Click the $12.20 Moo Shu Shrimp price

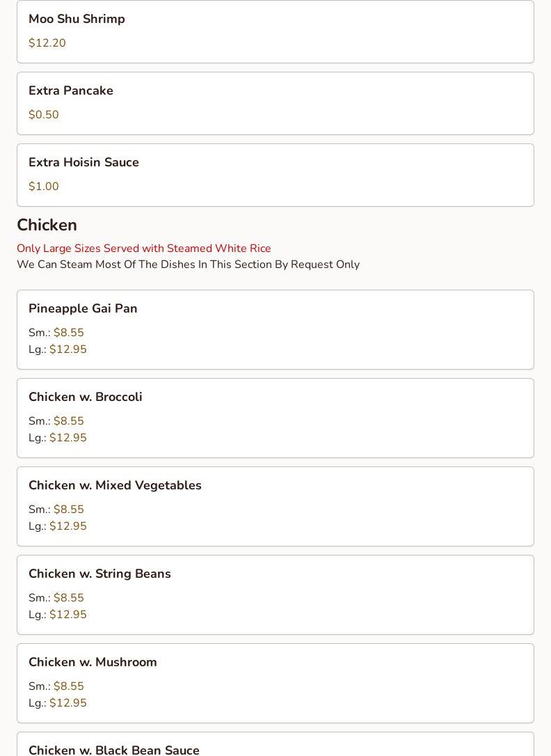47,43
